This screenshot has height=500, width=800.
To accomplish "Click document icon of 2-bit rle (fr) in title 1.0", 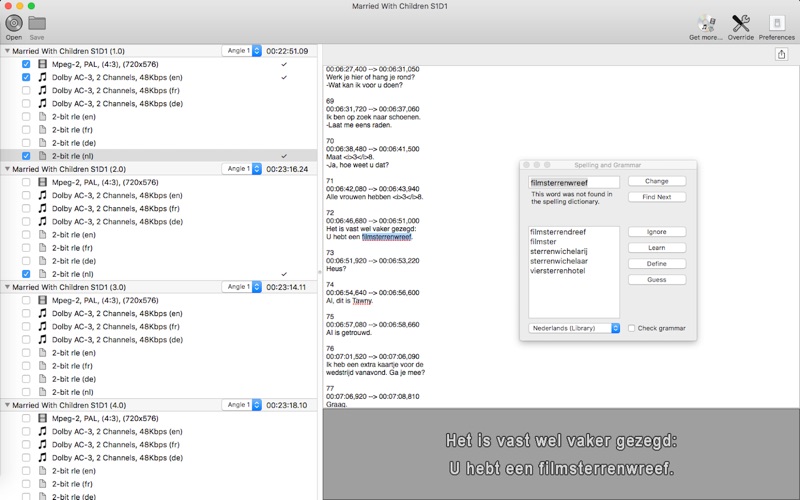I will point(43,130).
